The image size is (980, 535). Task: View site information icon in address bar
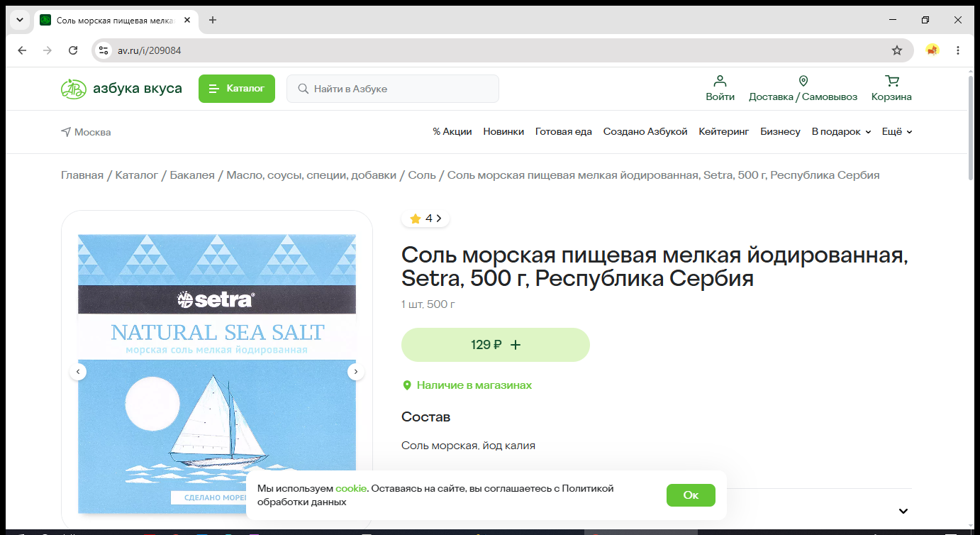click(104, 50)
